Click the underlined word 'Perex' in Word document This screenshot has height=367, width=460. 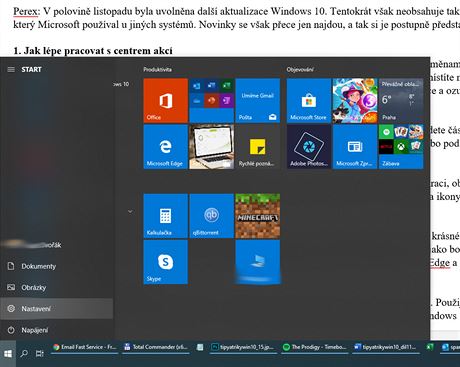26,12
